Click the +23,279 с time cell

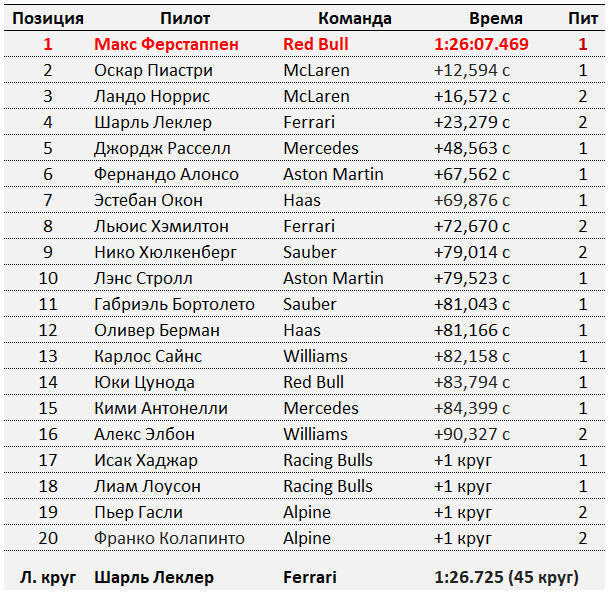coord(472,122)
